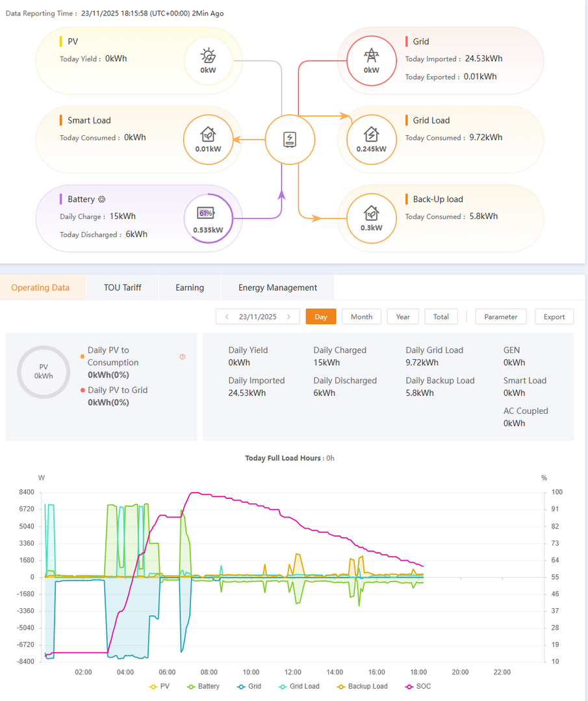Open the Energy Management tab
588x701 pixels.
[x=277, y=287]
